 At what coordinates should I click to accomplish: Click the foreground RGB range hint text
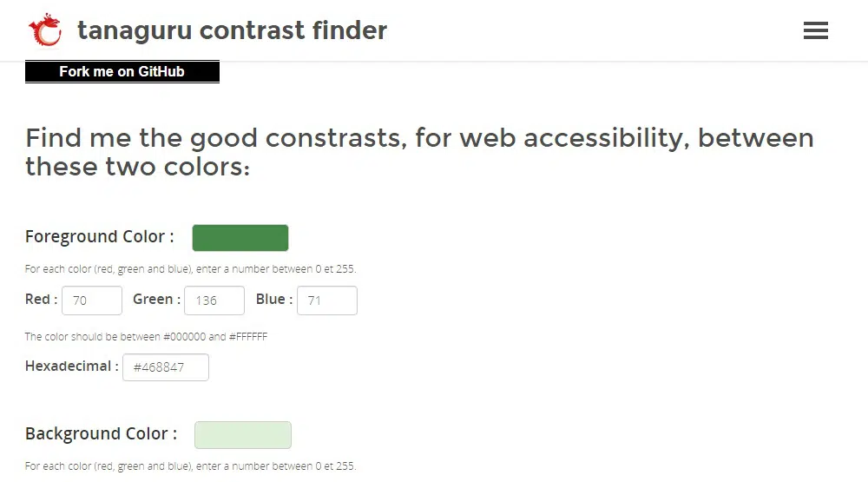pyautogui.click(x=191, y=269)
